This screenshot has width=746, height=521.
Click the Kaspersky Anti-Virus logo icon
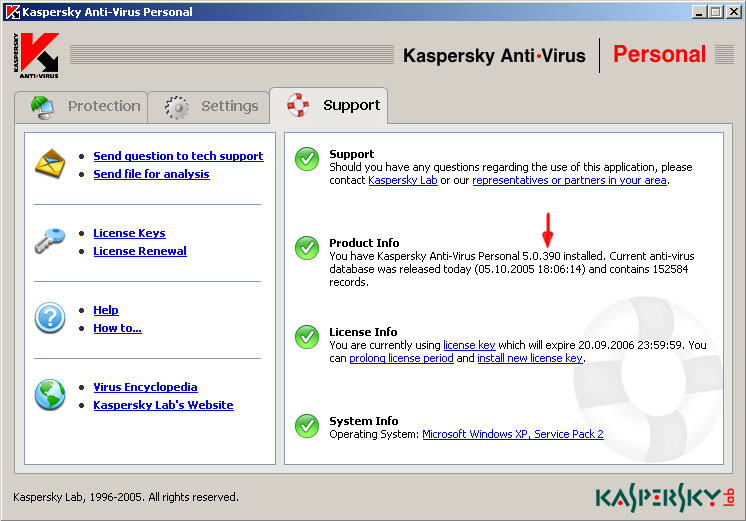coord(36,55)
